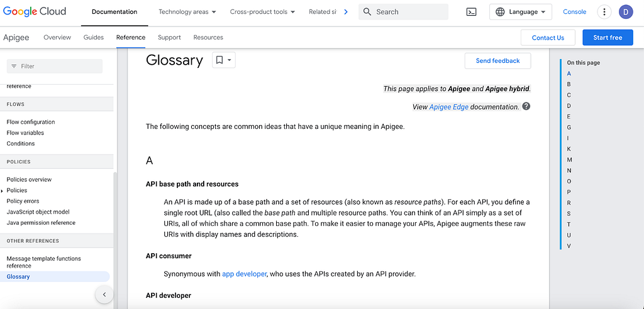Image resolution: width=644 pixels, height=309 pixels.
Task: Click the Google Cloud logo
Action: (35, 11)
